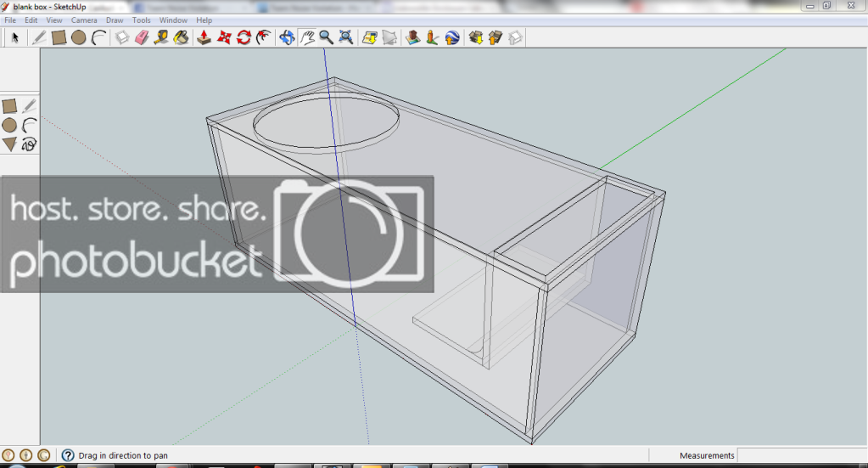Select the Freehand scribble tool
The width and height of the screenshot is (868, 468).
30,144
